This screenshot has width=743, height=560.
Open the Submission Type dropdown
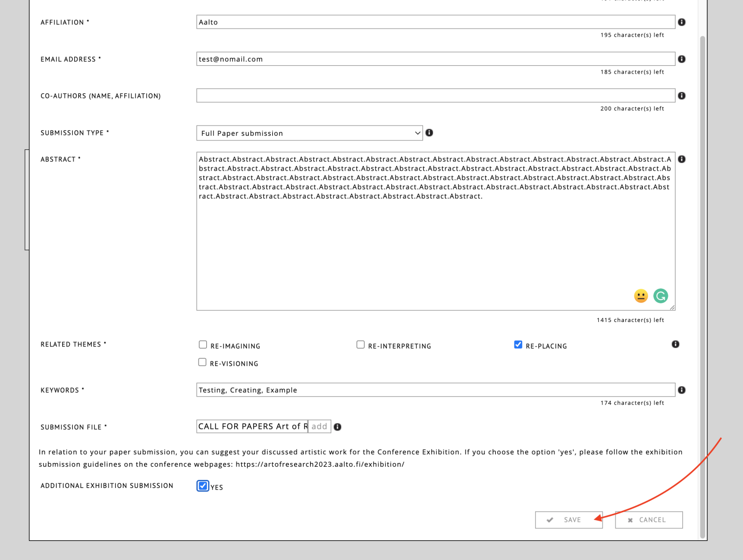(310, 133)
